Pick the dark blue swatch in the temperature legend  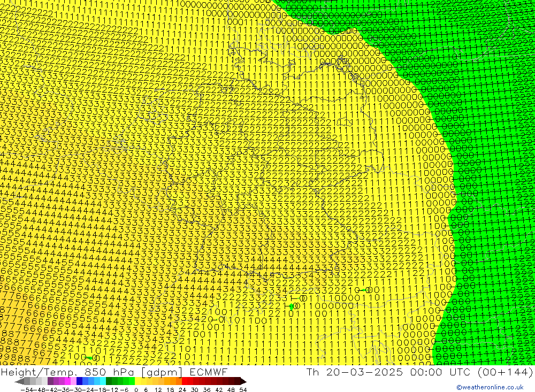(80, 381)
